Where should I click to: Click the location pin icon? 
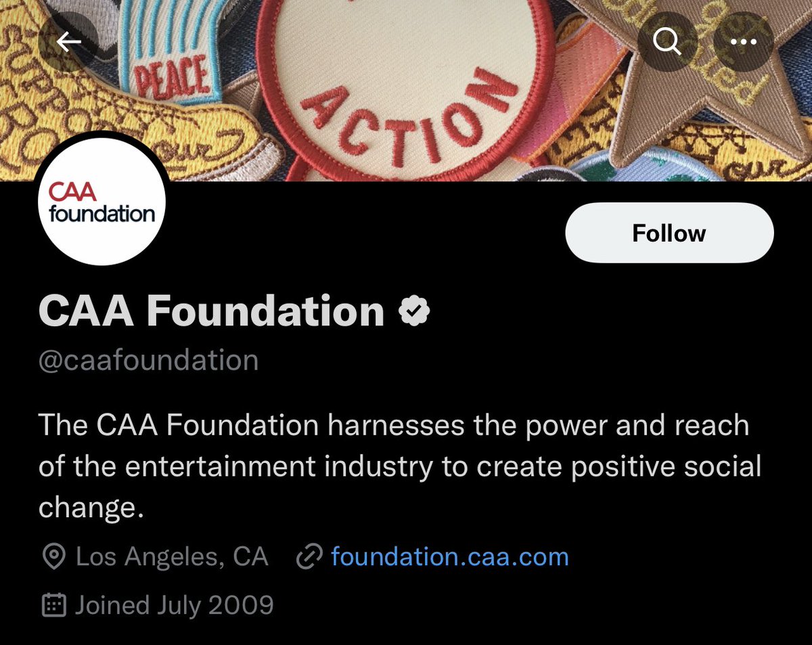click(x=53, y=557)
